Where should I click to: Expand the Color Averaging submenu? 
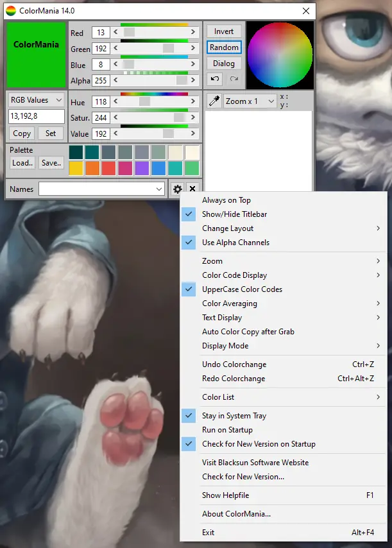pos(284,304)
